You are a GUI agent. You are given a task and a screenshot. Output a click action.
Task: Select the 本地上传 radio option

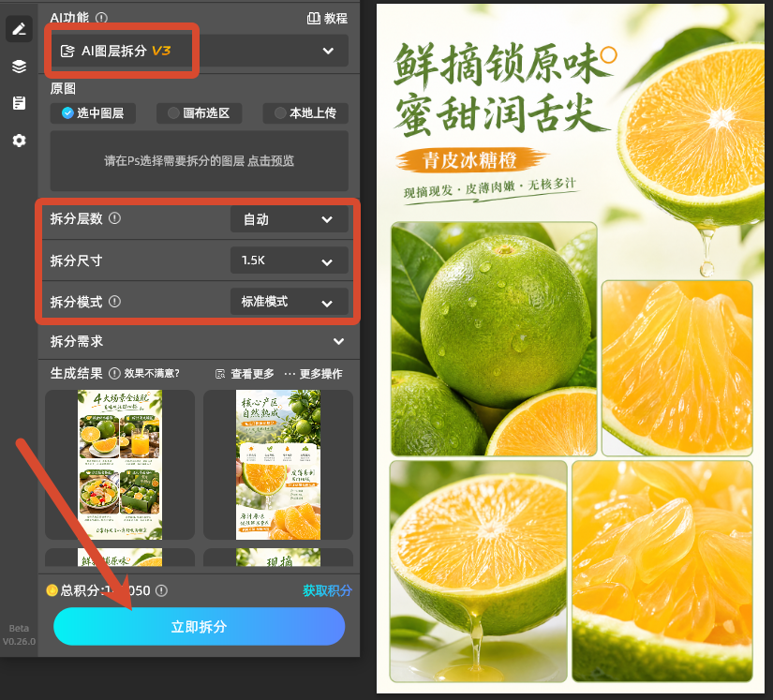tap(305, 112)
